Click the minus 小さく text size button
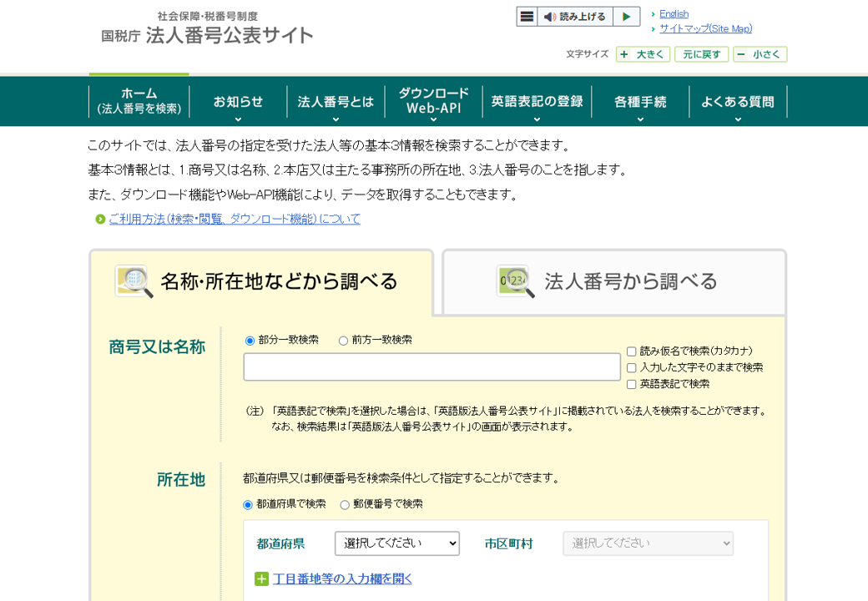Viewport: 868px width, 601px height. pos(760,54)
